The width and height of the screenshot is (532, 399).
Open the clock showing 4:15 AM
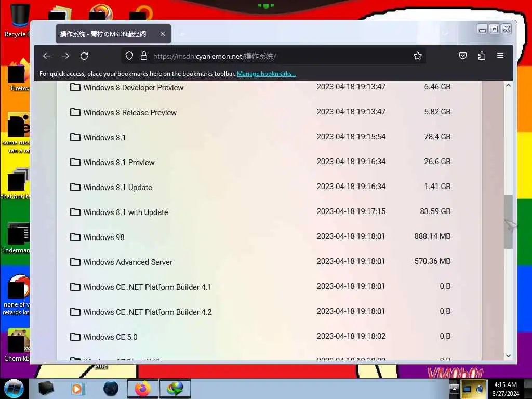click(506, 389)
